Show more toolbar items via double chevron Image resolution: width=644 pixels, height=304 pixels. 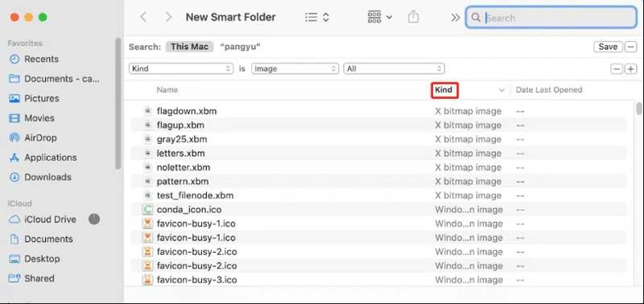[455, 18]
